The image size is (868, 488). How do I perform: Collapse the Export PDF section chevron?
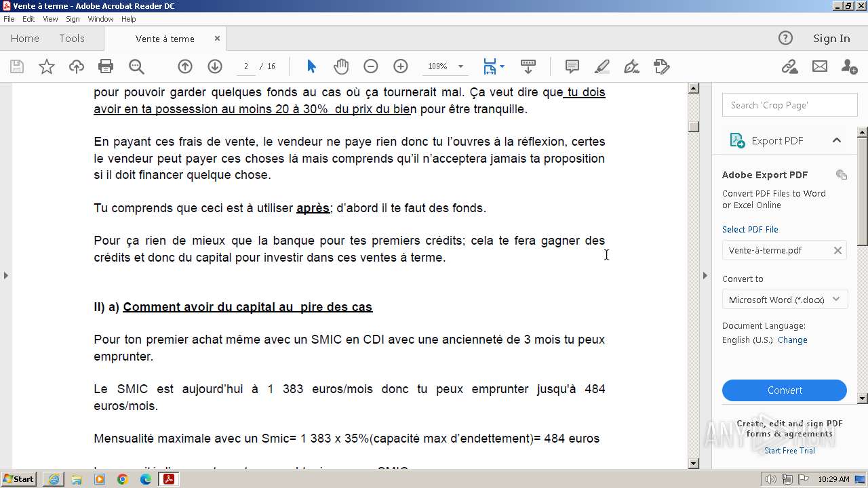[836, 140]
